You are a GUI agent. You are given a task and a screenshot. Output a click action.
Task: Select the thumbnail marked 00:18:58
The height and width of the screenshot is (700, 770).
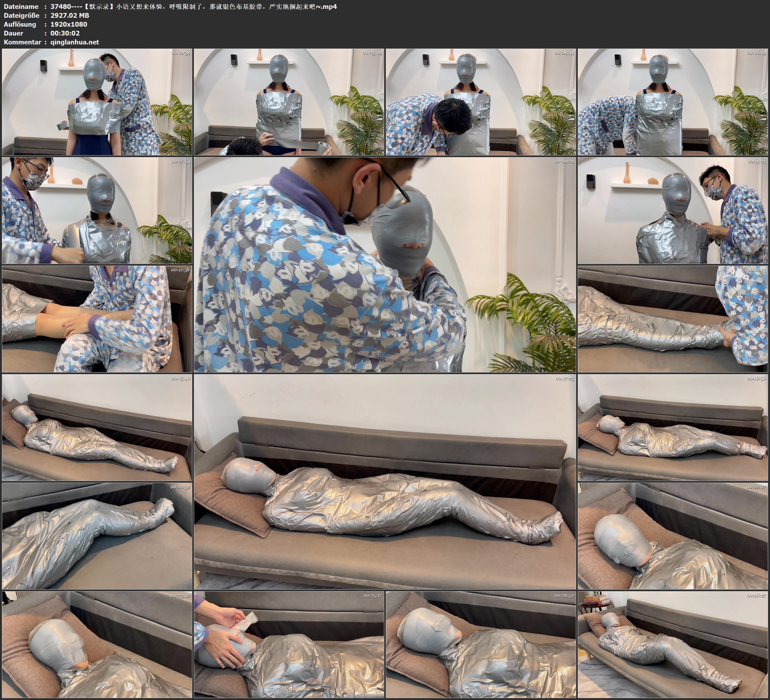(673, 427)
